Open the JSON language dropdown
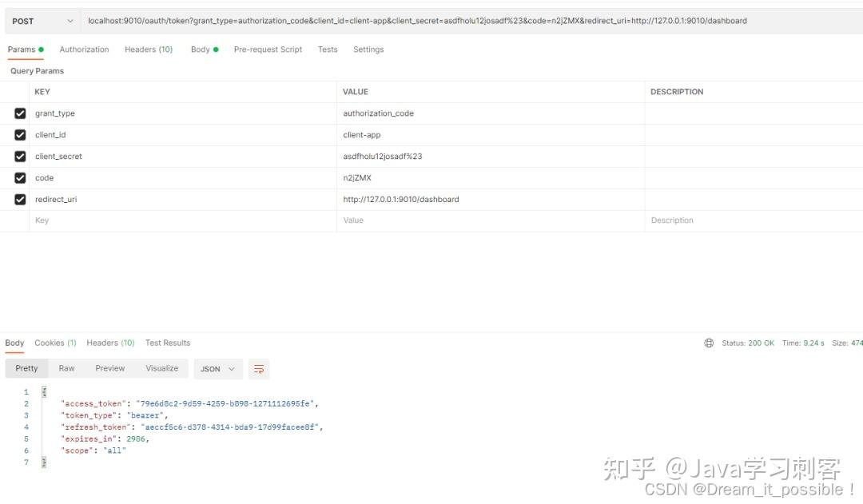This screenshot has height=504, width=863. click(x=217, y=368)
